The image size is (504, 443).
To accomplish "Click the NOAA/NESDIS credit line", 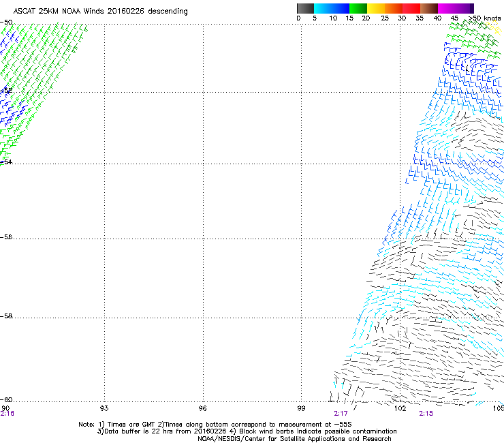I will coord(294,439).
